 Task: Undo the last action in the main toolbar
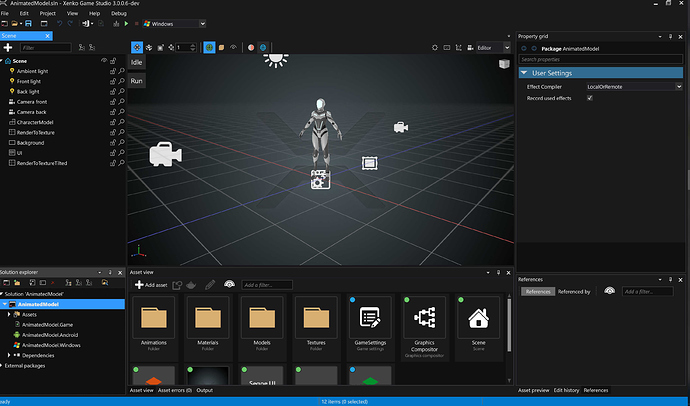pos(59,23)
